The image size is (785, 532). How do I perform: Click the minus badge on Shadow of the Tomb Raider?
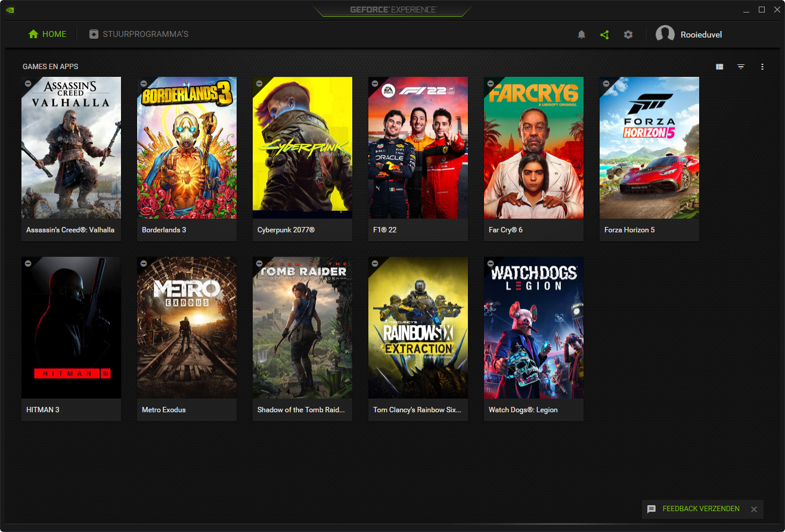pyautogui.click(x=259, y=263)
